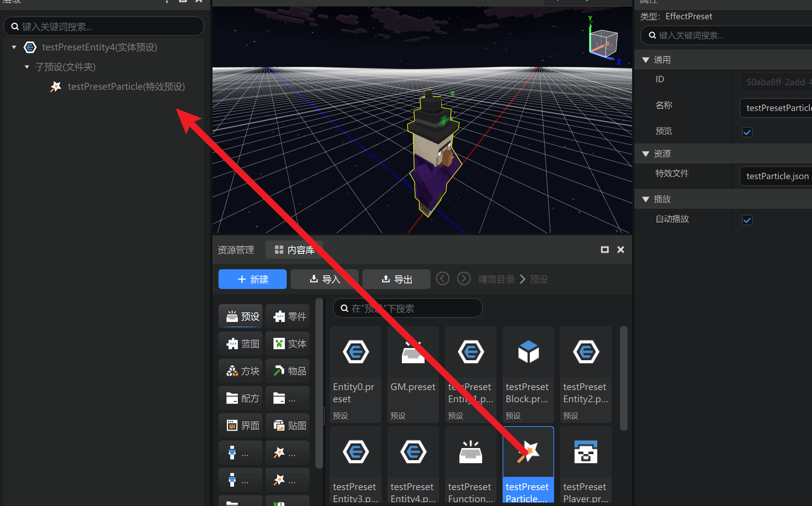
Task: Select the 配方 category filter
Action: 240,398
